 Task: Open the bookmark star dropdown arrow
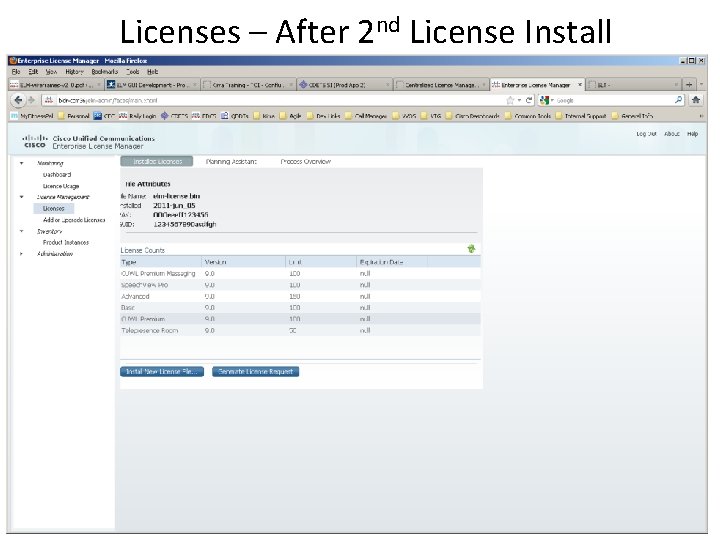(519, 100)
